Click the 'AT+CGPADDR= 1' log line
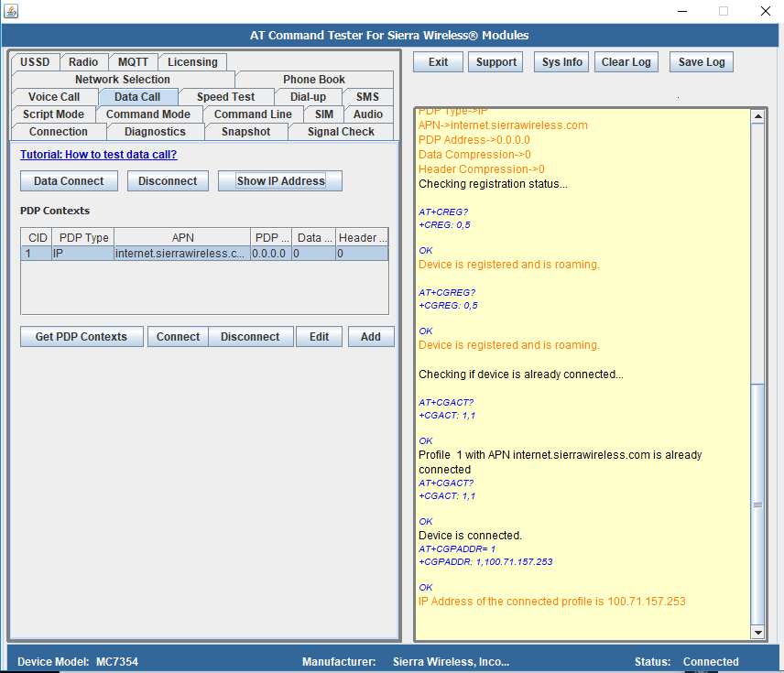 pyautogui.click(x=457, y=549)
